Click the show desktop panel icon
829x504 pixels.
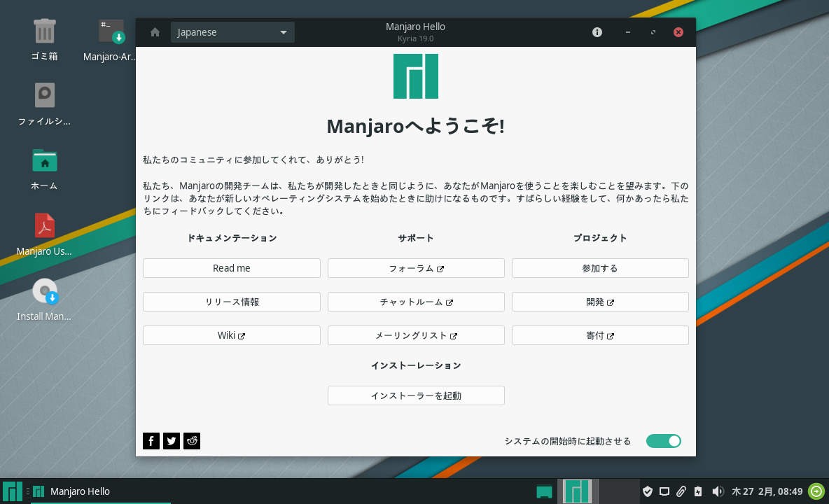click(x=544, y=491)
